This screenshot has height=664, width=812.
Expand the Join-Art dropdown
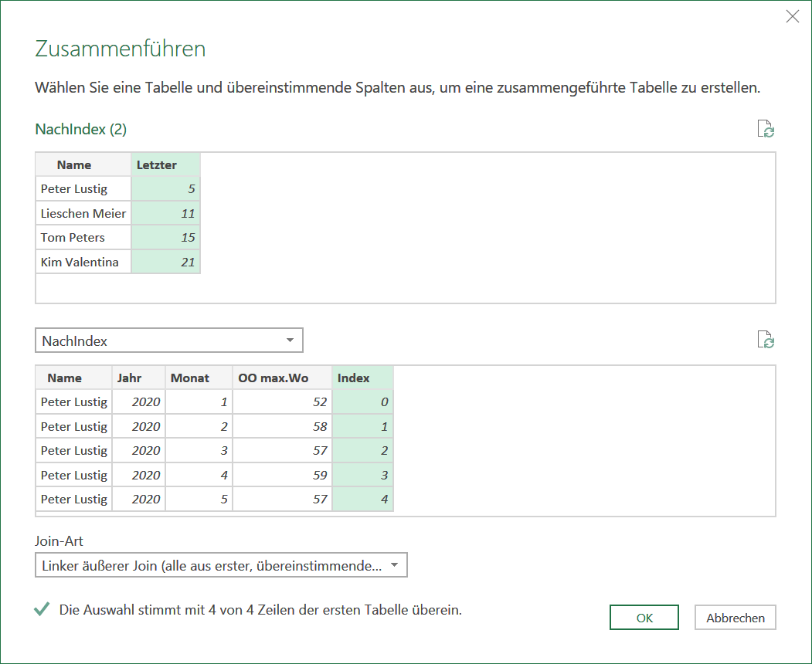[x=221, y=565]
